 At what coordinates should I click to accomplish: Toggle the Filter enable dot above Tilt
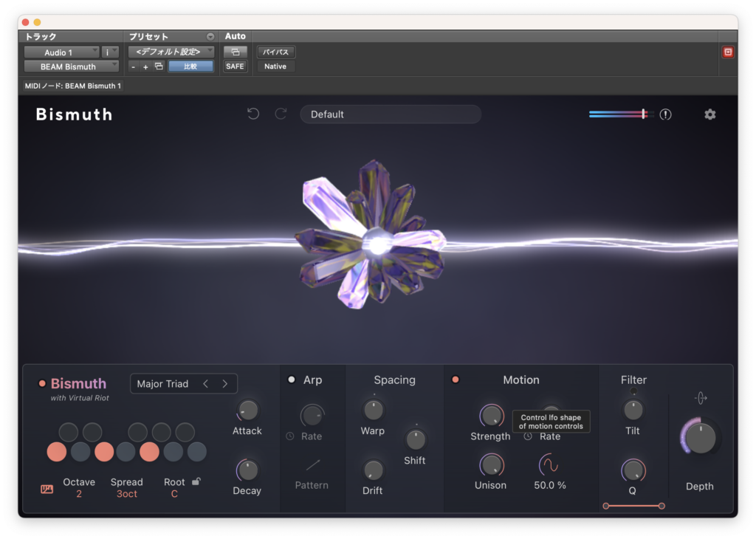pyautogui.click(x=633, y=391)
